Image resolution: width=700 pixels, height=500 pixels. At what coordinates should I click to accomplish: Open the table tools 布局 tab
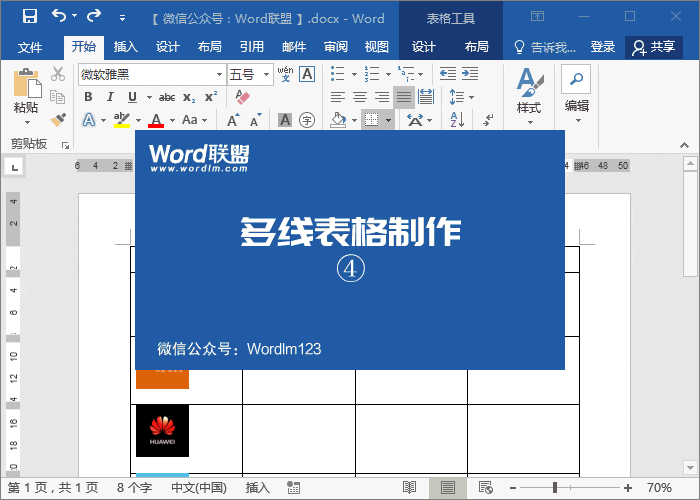click(x=476, y=47)
